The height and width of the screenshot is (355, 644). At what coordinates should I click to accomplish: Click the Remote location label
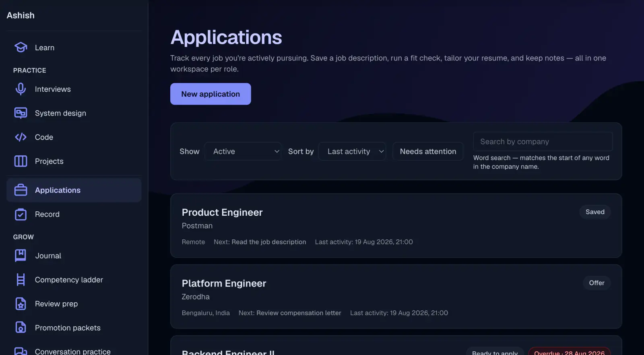point(193,242)
